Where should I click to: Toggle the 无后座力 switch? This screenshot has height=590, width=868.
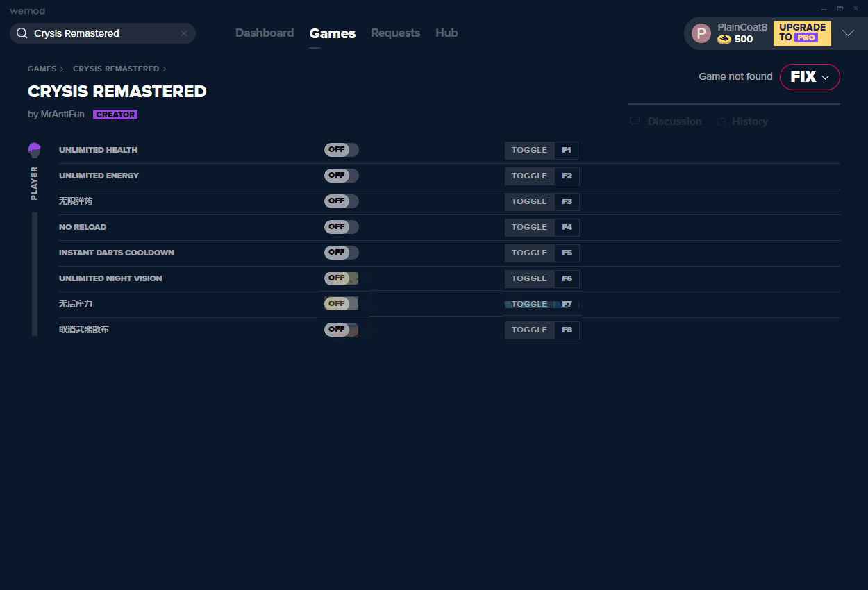point(341,304)
